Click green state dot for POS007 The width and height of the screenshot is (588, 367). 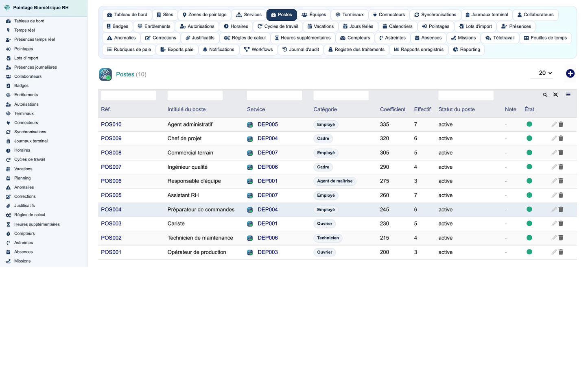tap(529, 167)
